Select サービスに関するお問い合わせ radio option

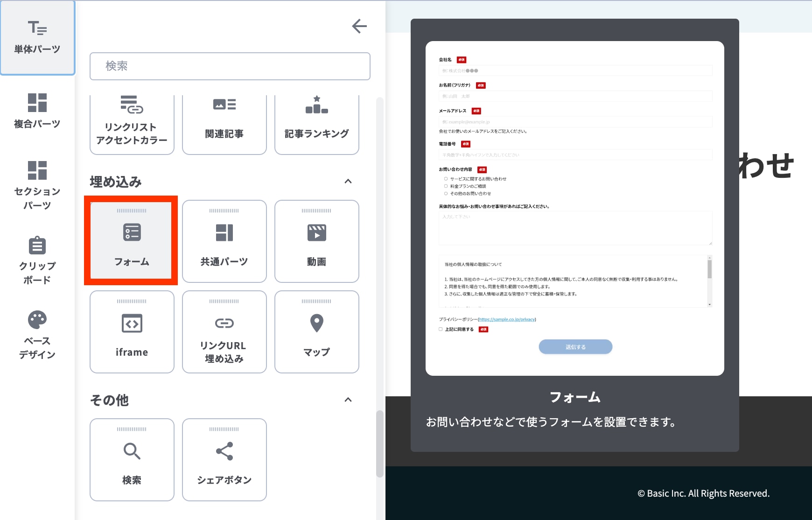pyautogui.click(x=446, y=179)
